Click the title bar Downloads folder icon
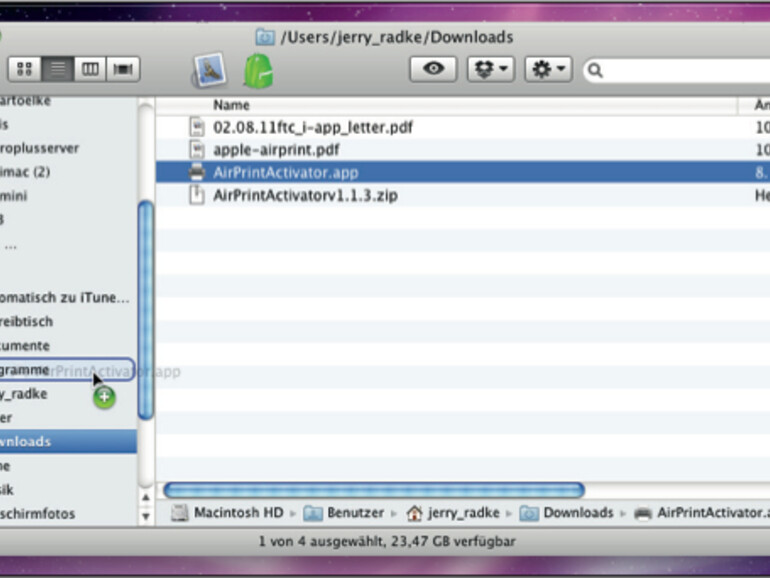 tap(265, 37)
